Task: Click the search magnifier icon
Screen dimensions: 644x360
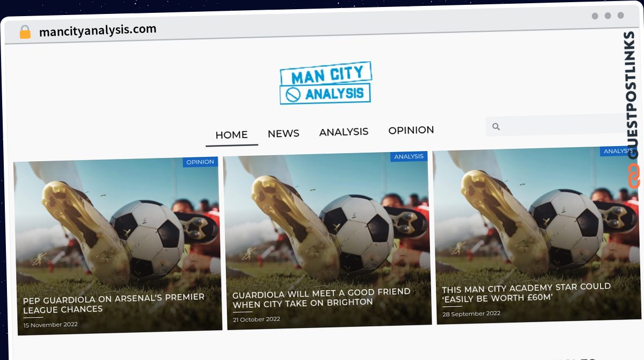Action: pyautogui.click(x=496, y=127)
